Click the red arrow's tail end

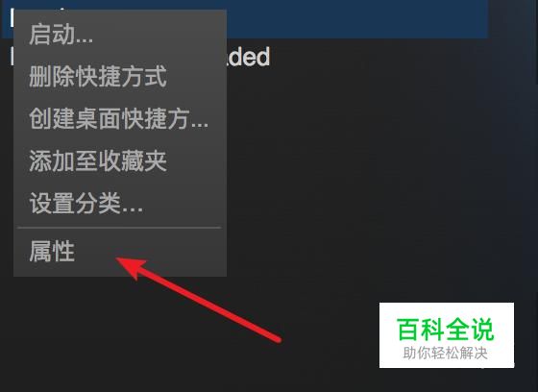click(x=277, y=338)
